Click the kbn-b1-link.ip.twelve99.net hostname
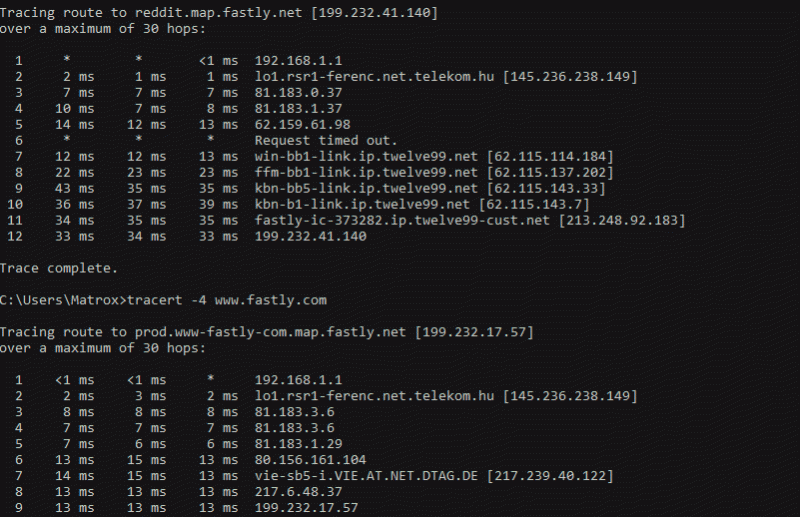 click(x=362, y=205)
